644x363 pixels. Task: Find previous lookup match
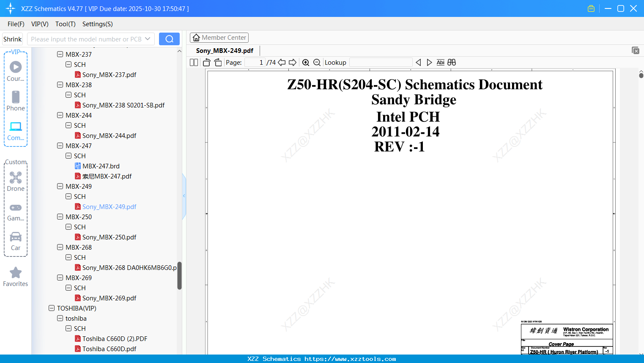point(418,63)
